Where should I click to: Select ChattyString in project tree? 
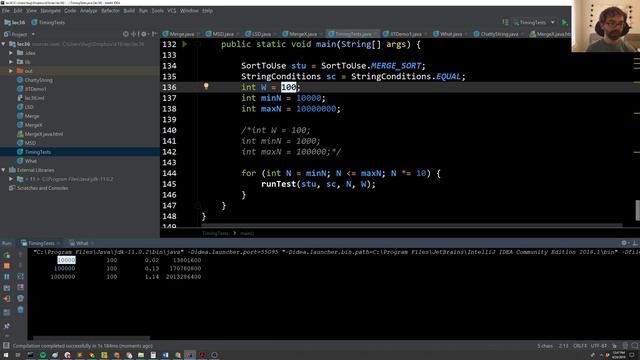coord(38,80)
